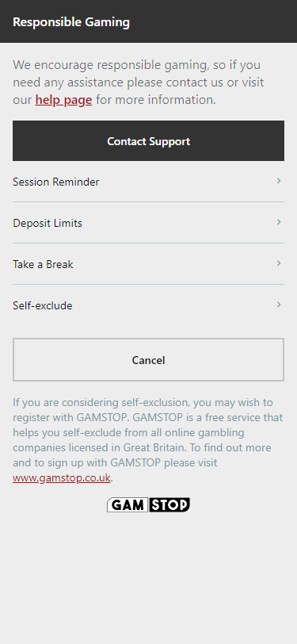Expand the Session Reminder chevron arrow
The width and height of the screenshot is (297, 644).
point(279,181)
